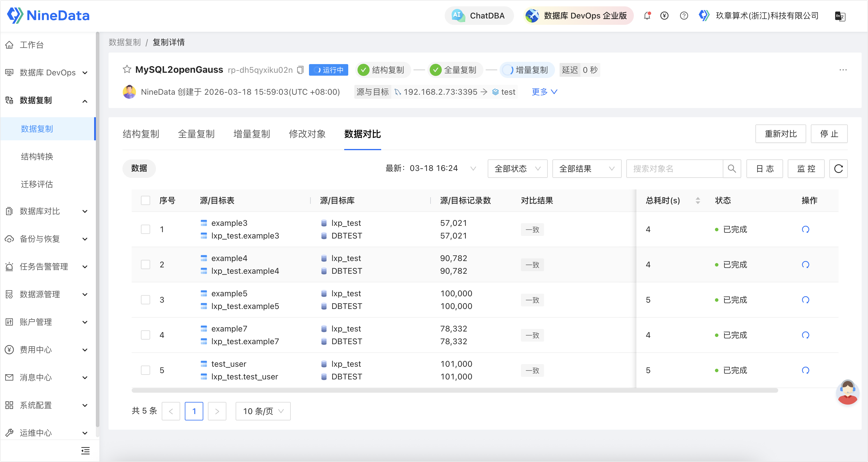The image size is (868, 462).
Task: Focus the 搜索对象名 search field
Action: (675, 169)
